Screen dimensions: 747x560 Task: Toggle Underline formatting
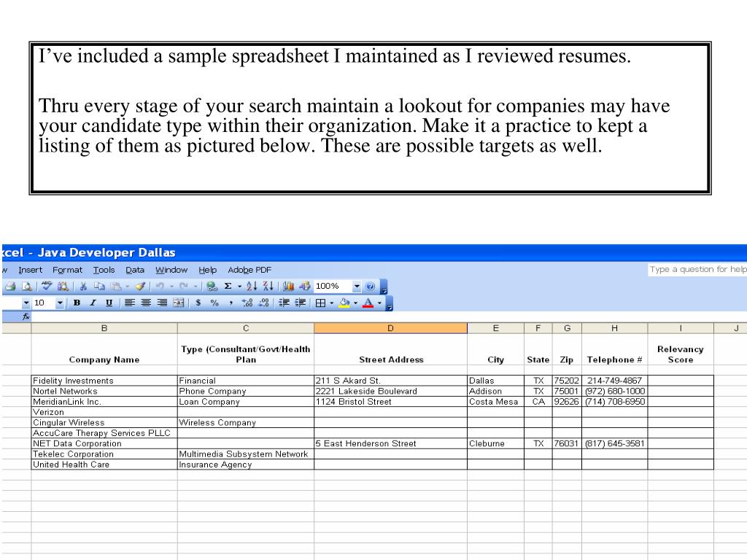point(109,303)
